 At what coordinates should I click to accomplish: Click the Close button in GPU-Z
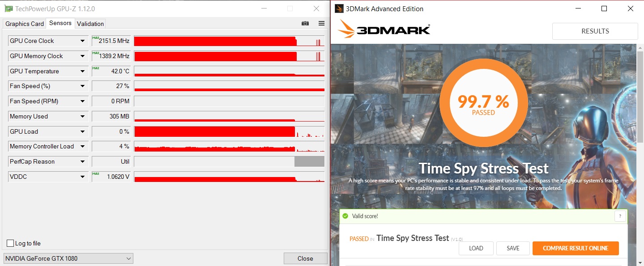[x=305, y=258]
